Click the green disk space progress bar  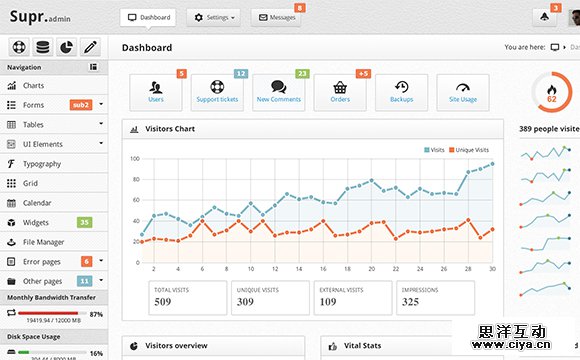[x=24, y=353]
